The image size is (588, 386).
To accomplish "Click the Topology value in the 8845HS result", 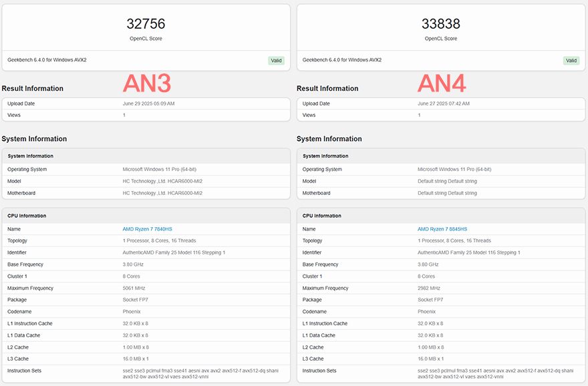I will [454, 240].
